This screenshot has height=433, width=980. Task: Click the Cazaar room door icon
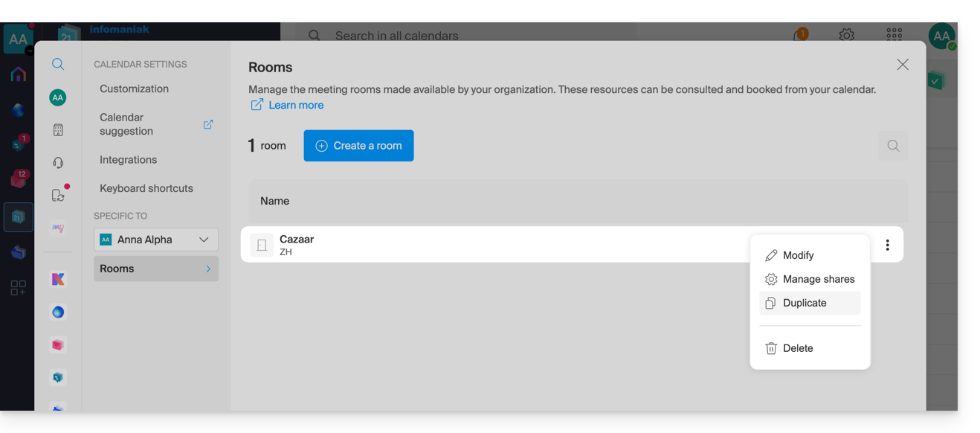point(262,245)
